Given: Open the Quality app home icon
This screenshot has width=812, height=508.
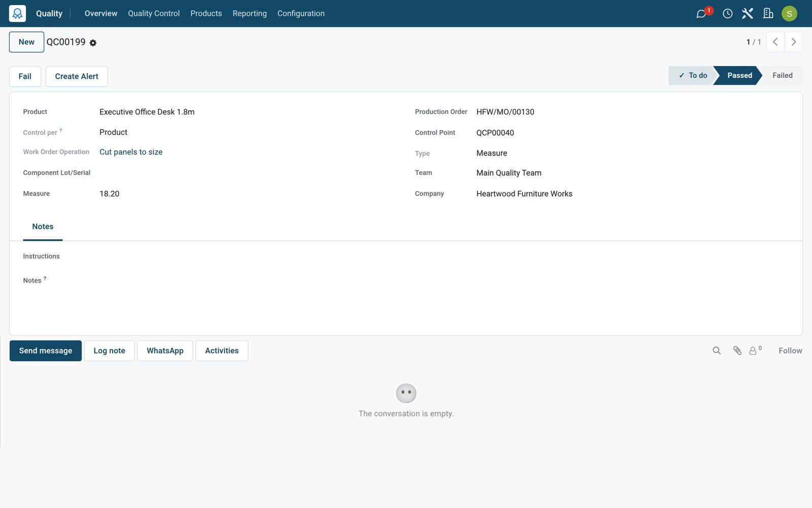Looking at the screenshot, I should pyautogui.click(x=17, y=13).
